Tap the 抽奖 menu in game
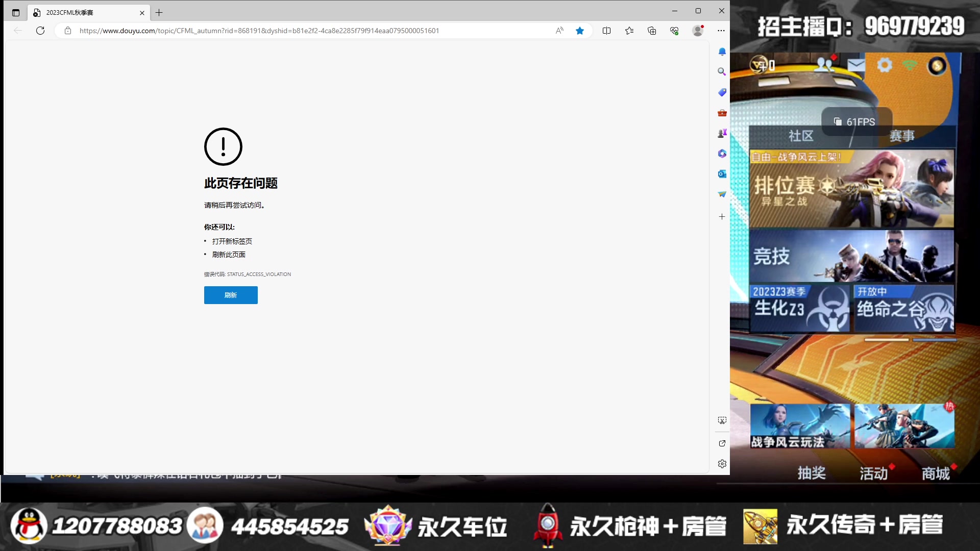This screenshot has width=980, height=551. click(x=812, y=473)
